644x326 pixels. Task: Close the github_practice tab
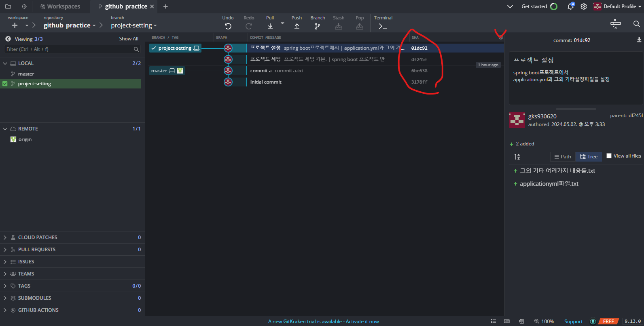[x=152, y=6]
